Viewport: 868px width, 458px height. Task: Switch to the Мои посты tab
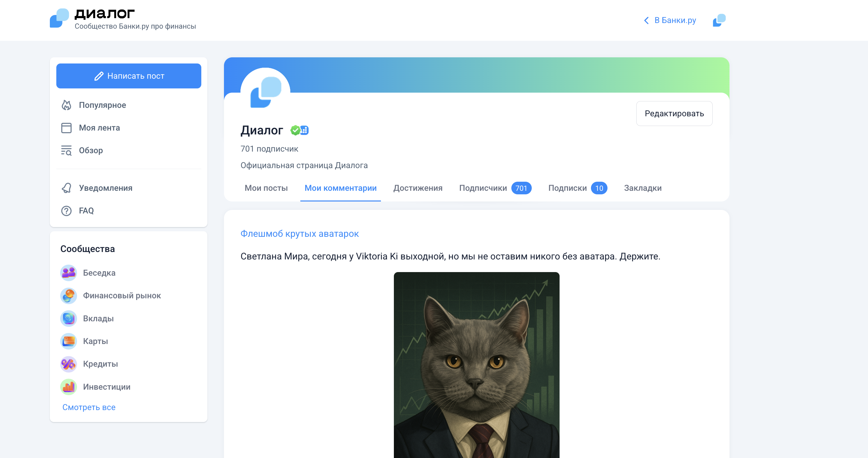point(266,188)
